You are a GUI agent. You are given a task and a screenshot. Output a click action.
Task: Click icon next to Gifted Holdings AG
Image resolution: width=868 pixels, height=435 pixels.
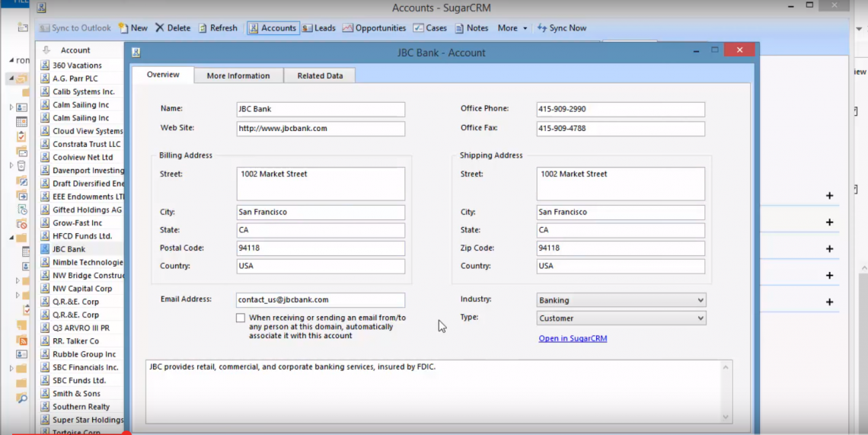[45, 210]
